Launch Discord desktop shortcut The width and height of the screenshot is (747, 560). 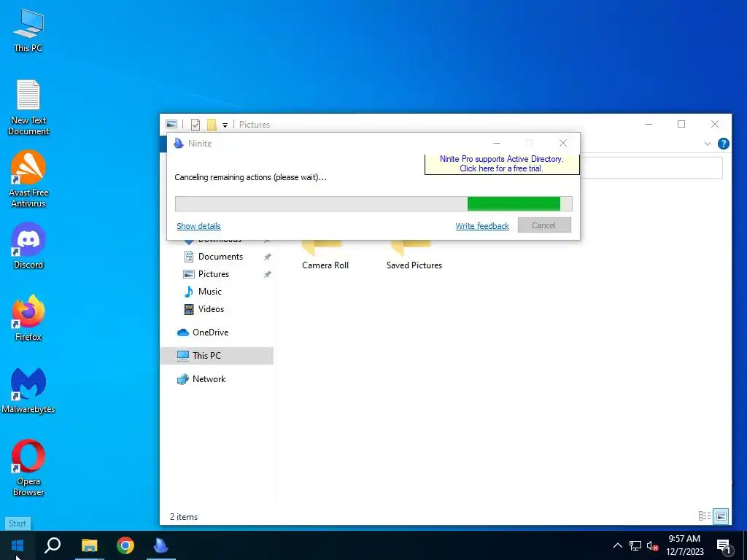click(28, 246)
